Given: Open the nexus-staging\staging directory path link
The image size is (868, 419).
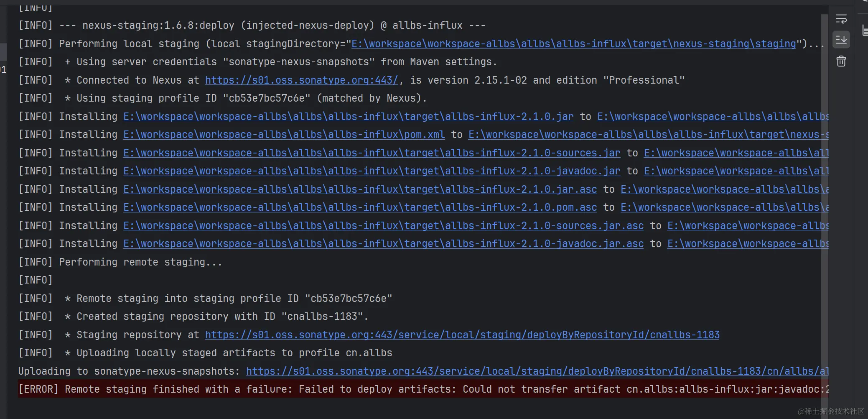Looking at the screenshot, I should 574,44.
